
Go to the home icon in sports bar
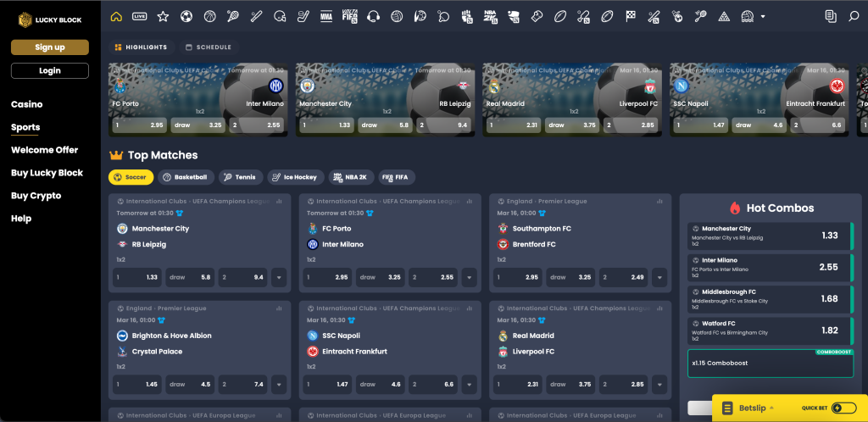pos(116,17)
